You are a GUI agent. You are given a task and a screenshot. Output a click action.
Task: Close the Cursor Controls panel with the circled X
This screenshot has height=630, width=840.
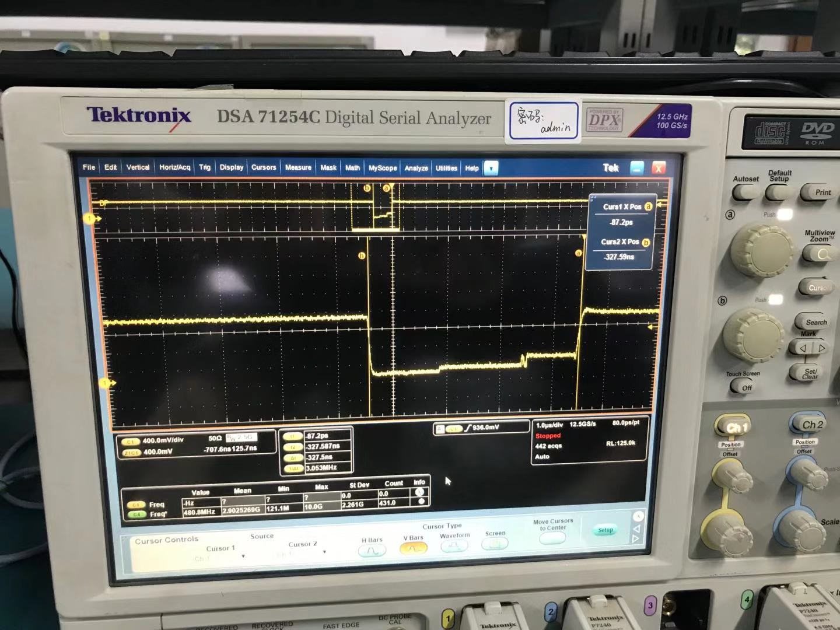coord(639,516)
